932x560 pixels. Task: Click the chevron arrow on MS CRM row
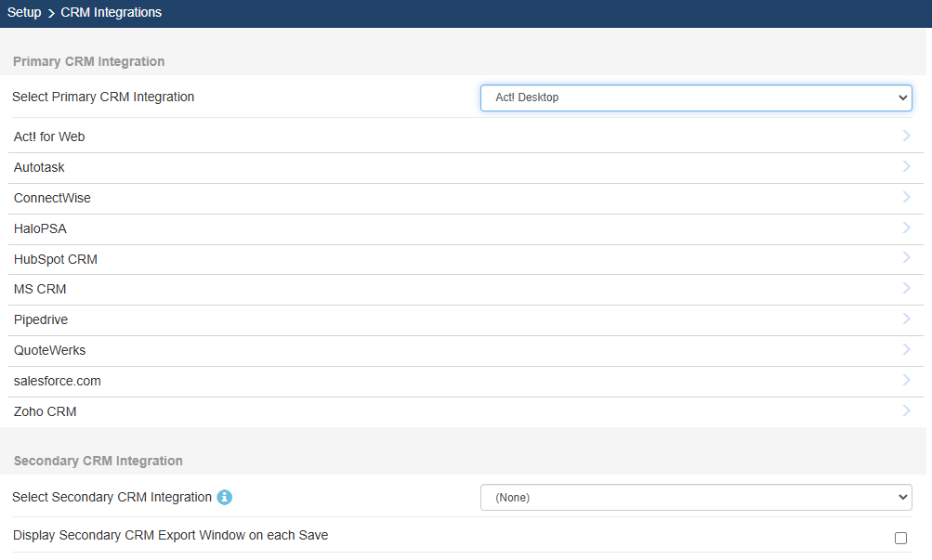click(x=906, y=289)
